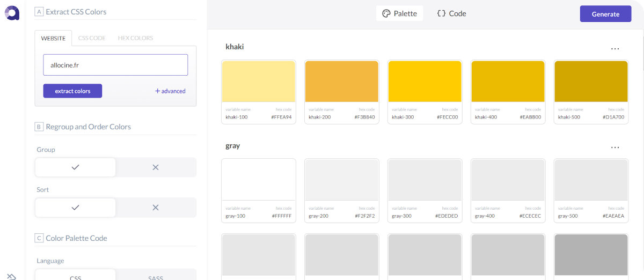Switch to the CSS CODE tab

92,38
